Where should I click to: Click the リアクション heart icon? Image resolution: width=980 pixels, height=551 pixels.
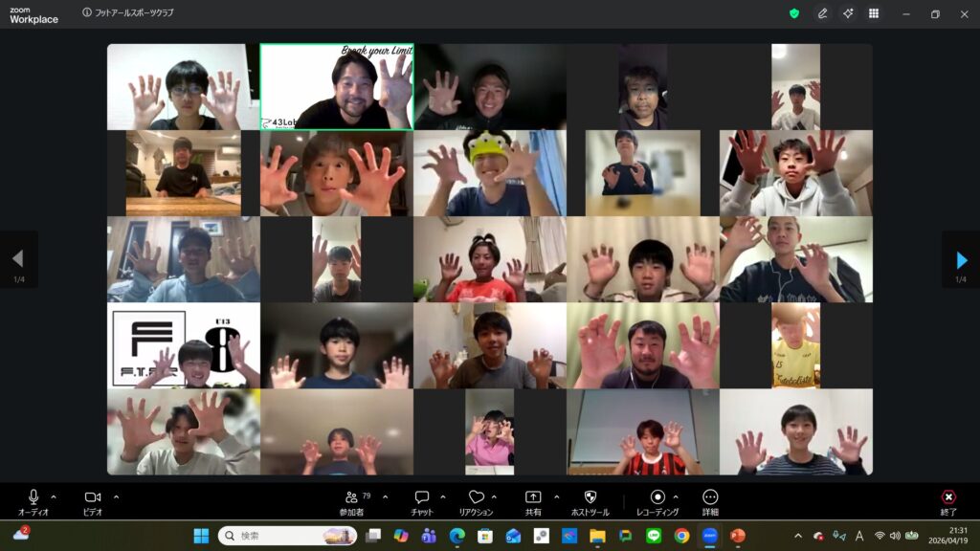[x=476, y=501]
